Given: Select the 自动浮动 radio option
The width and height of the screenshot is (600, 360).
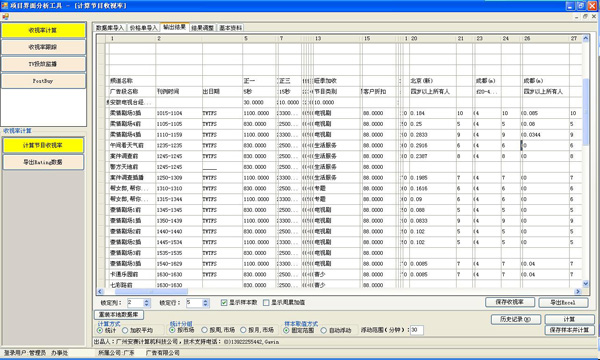Looking at the screenshot, I should 324,330.
